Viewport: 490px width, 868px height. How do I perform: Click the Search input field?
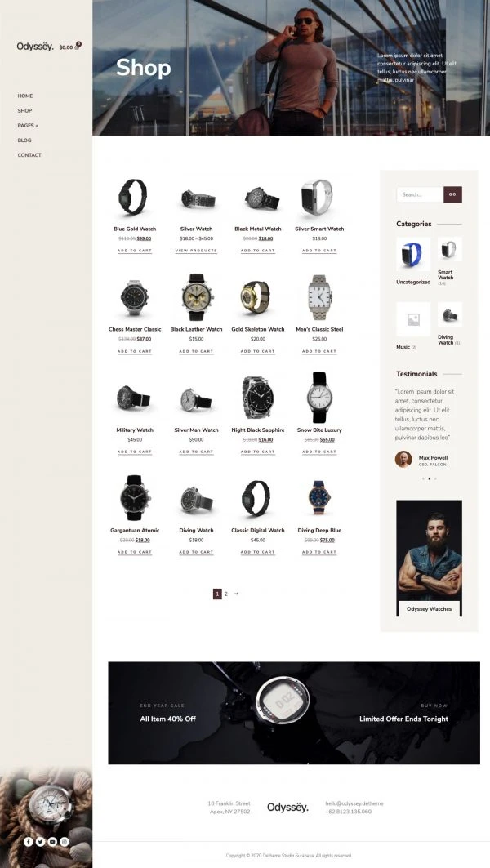[x=420, y=194]
